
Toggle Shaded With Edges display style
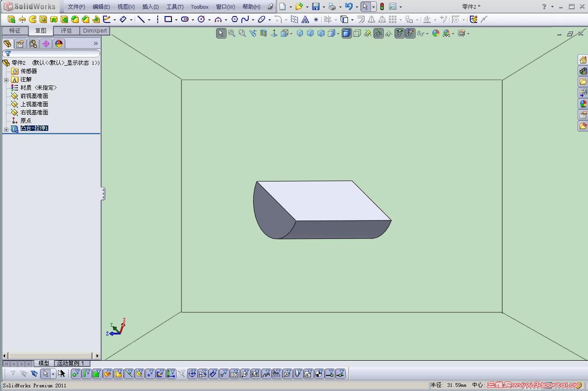[346, 33]
